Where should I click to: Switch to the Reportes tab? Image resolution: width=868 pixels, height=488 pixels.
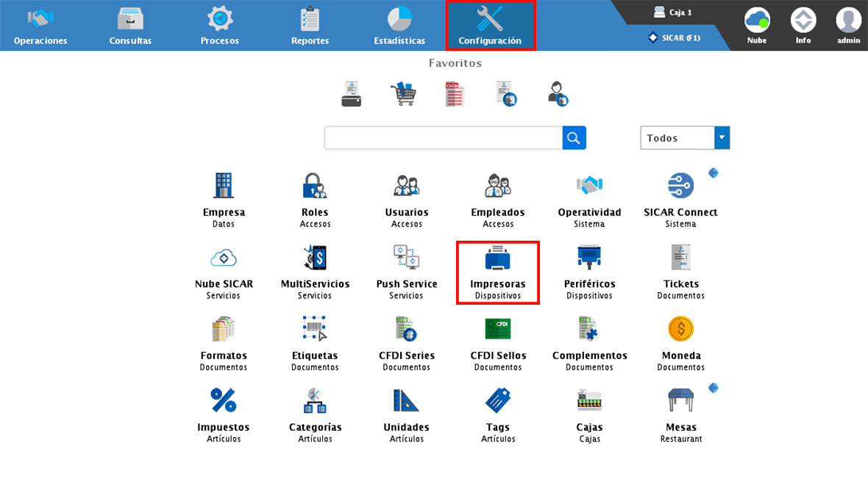[310, 26]
